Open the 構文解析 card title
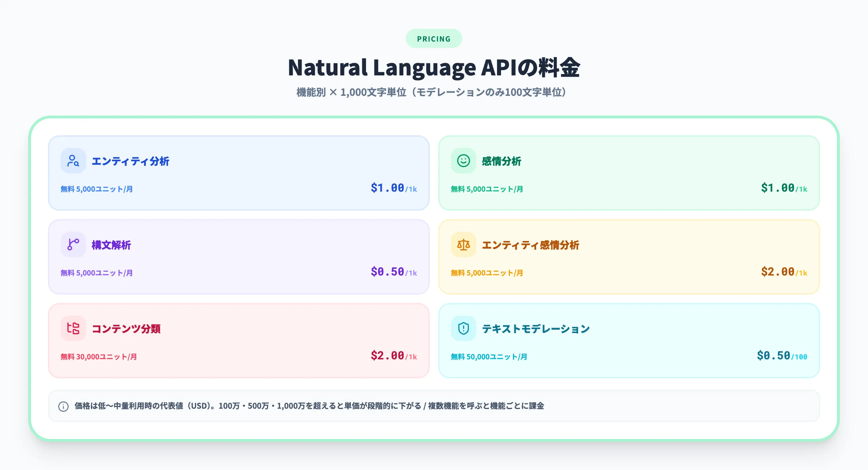The width and height of the screenshot is (868, 470). 111,245
